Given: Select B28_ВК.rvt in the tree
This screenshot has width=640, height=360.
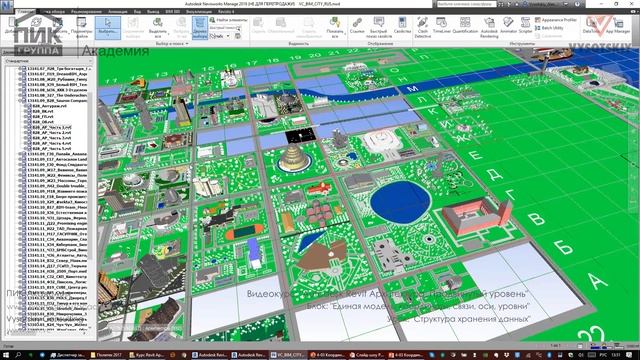Looking at the screenshot, I should click(x=43, y=111).
